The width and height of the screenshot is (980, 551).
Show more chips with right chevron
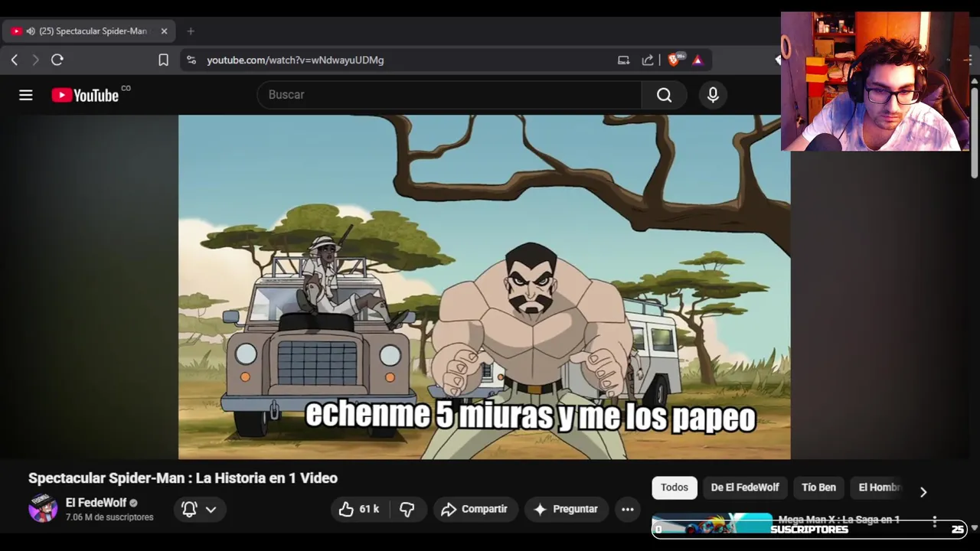tap(923, 492)
